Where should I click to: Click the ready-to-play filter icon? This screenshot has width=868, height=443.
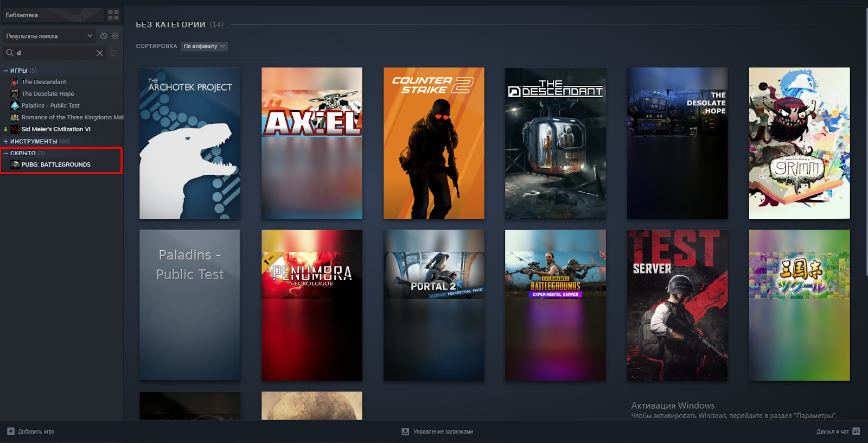tap(115, 36)
